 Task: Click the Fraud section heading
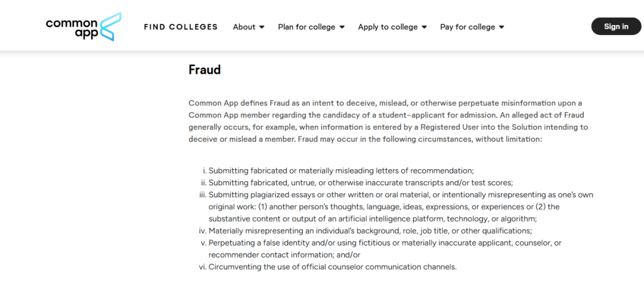click(x=205, y=69)
